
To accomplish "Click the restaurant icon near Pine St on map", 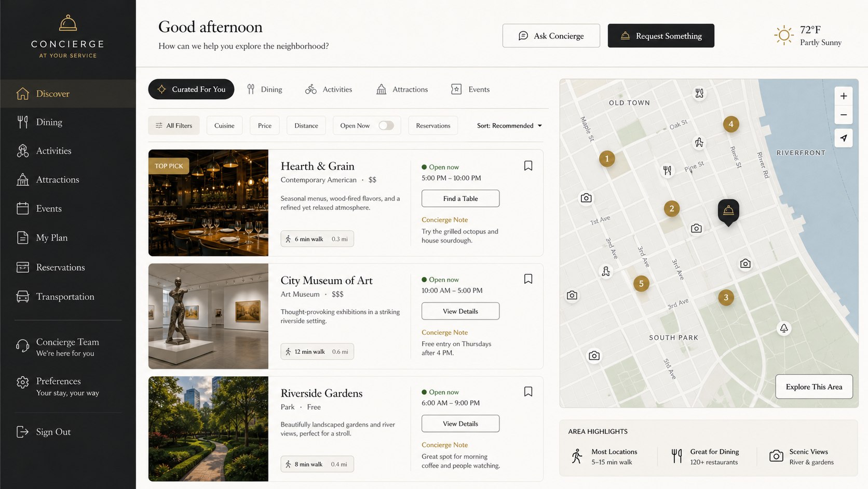I will point(667,170).
